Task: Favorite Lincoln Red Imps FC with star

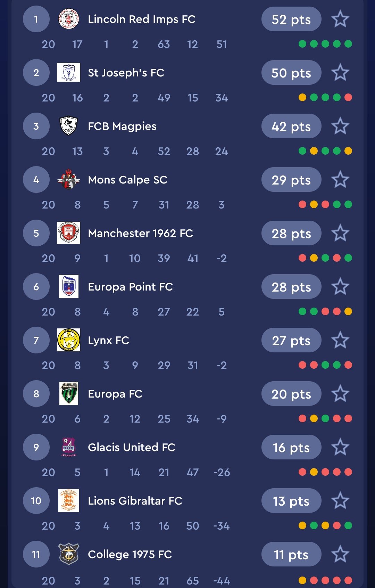Action: click(340, 19)
